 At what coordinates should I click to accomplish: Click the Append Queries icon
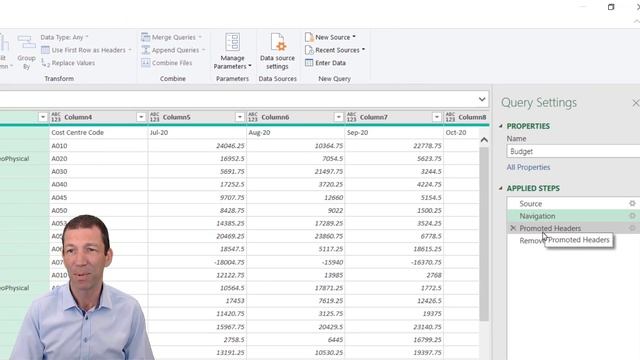(x=145, y=50)
